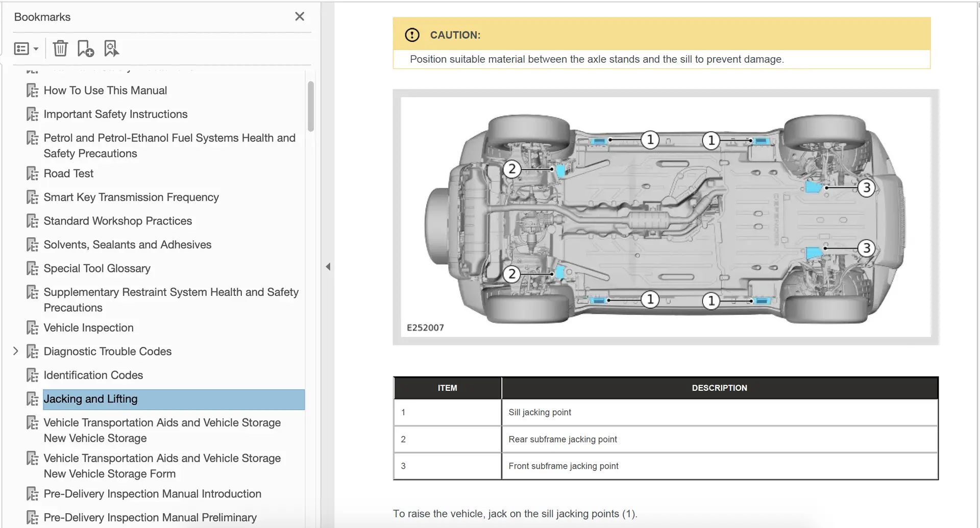The width and height of the screenshot is (980, 528).
Task: Open Pre-Delivery Inspection Manual Introduction bookmark
Action: [x=152, y=494]
